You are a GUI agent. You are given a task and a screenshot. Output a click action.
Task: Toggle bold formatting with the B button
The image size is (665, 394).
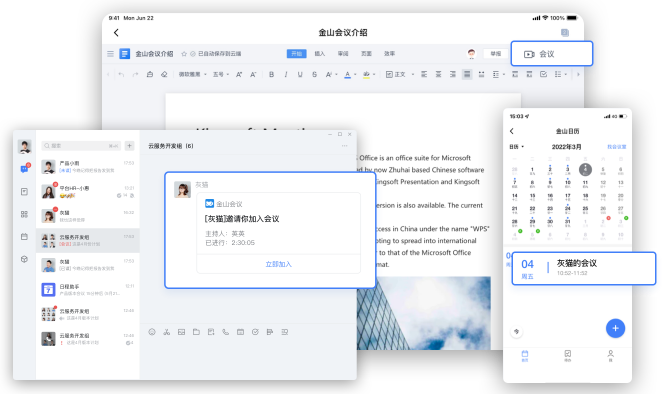[x=271, y=75]
